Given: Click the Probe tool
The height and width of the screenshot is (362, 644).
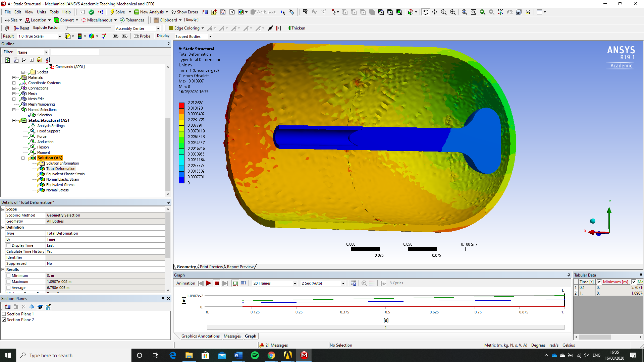Looking at the screenshot, I should point(142,36).
